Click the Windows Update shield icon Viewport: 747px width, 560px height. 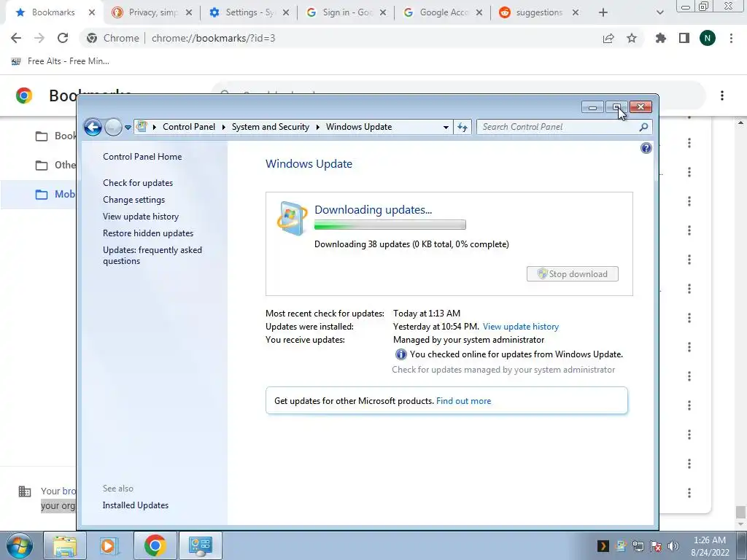pyautogui.click(x=292, y=218)
